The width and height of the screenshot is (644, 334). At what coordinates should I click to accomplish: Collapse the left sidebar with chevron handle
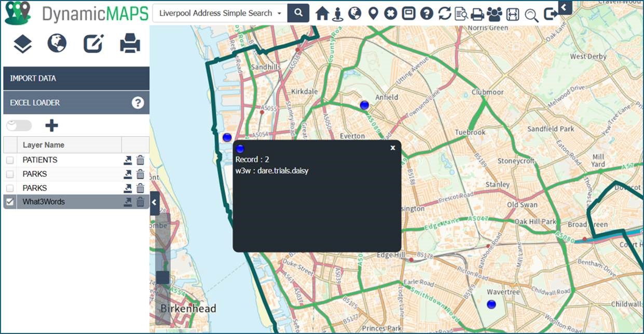(155, 203)
